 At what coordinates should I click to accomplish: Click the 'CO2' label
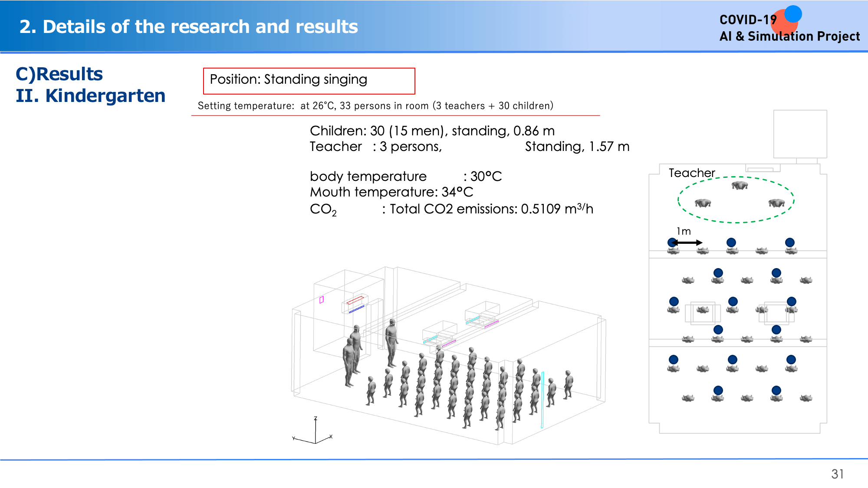pyautogui.click(x=323, y=210)
